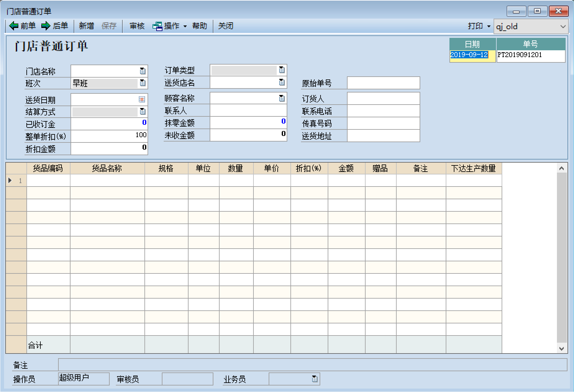Open the 帮助 help menu
The width and height of the screenshot is (574, 392).
pos(199,26)
